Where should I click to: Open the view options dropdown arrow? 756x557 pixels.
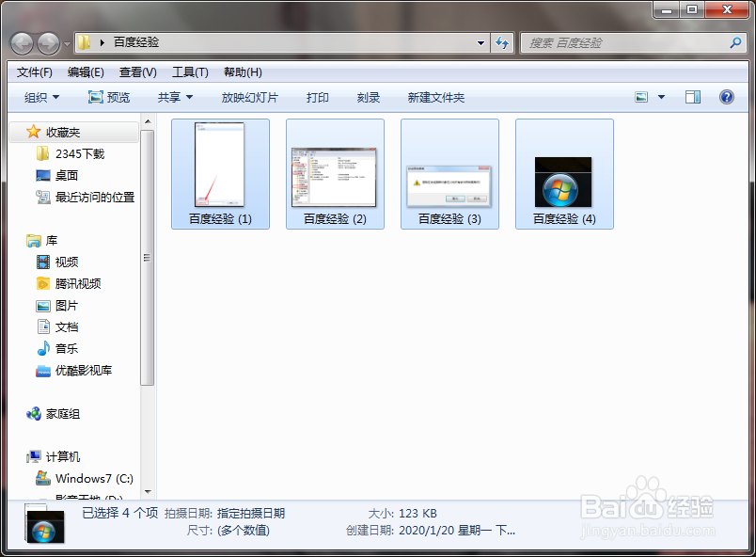(662, 98)
